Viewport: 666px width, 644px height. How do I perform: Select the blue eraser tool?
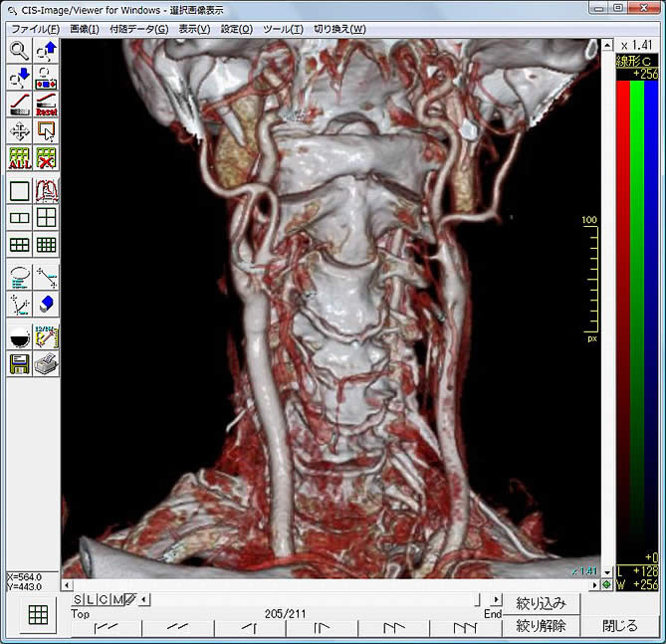pos(47,305)
